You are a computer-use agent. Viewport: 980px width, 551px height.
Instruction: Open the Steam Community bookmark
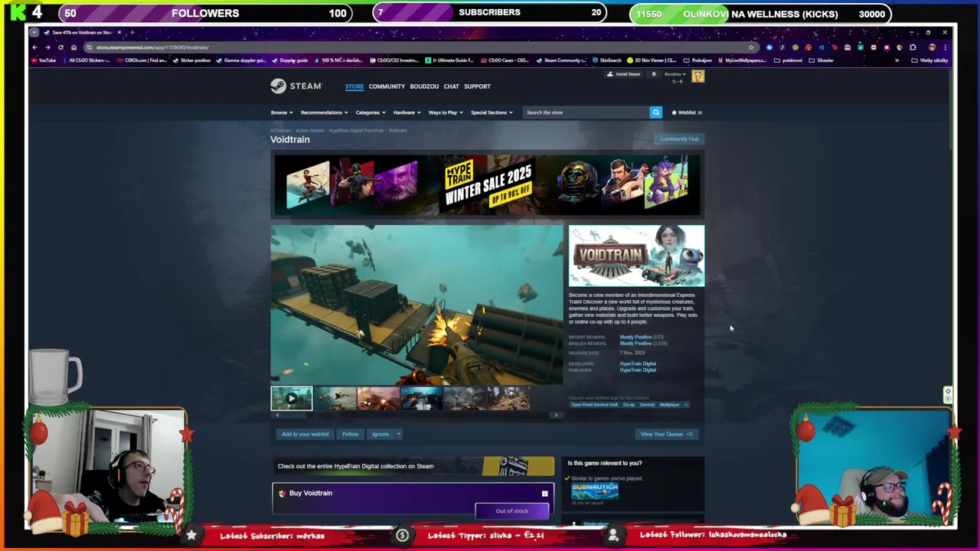[563, 60]
